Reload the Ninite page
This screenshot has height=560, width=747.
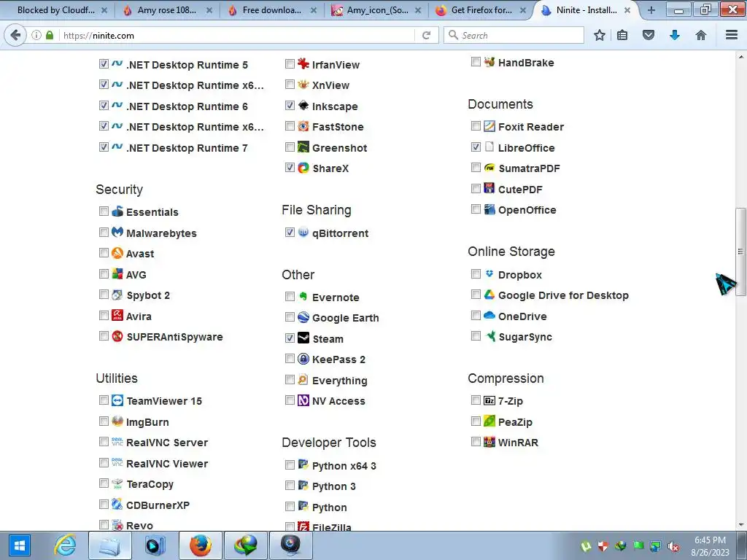[x=426, y=35]
